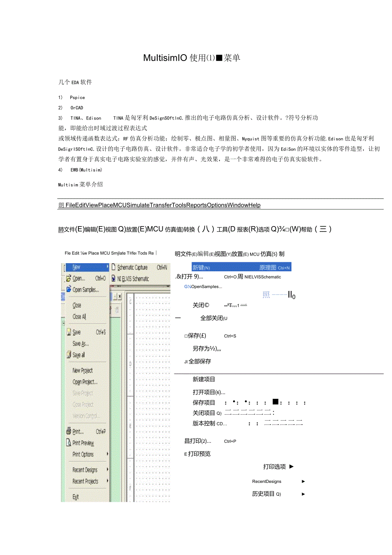Expand the Recent Designs submenu
Viewport: 392px width, 555px height.
coord(107,469)
